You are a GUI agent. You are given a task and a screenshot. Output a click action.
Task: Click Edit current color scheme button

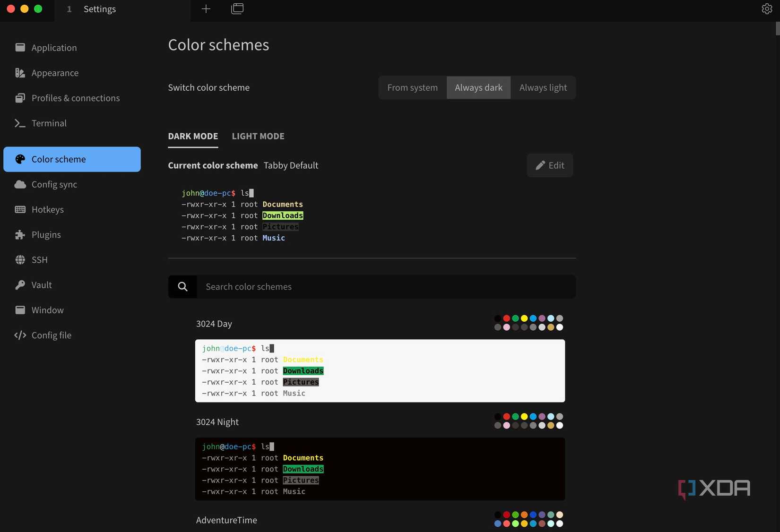pos(550,165)
